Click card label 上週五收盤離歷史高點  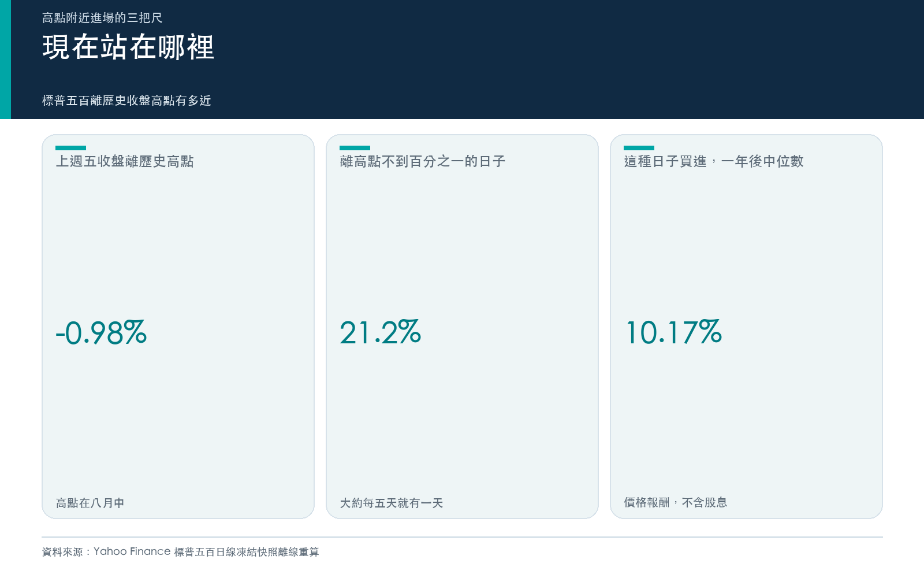[x=125, y=161]
